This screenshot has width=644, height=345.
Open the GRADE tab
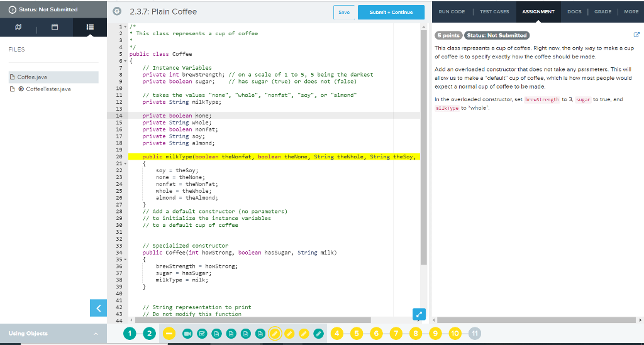coord(602,11)
